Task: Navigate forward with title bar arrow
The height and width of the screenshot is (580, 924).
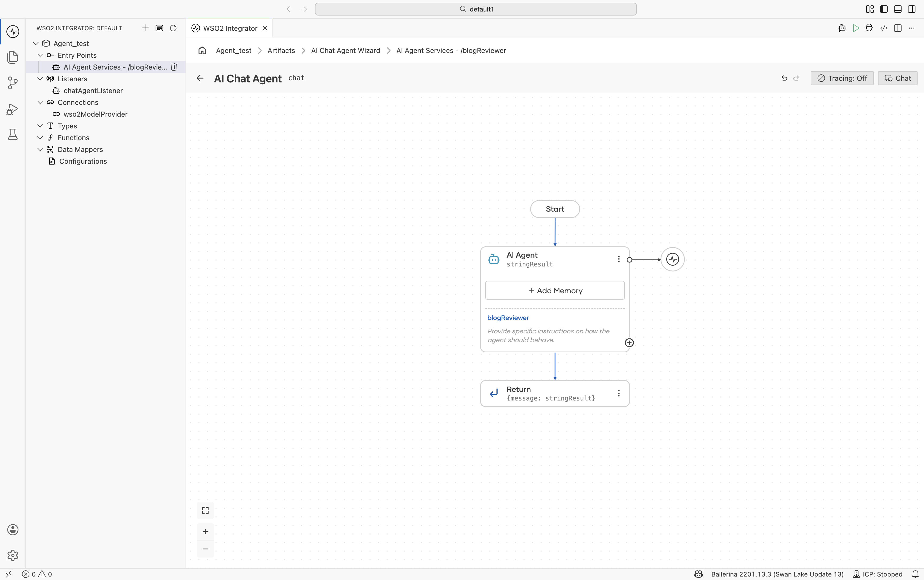Action: (x=304, y=9)
